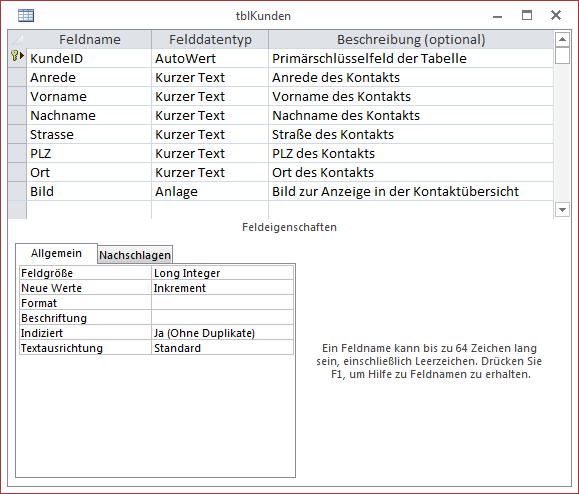Click the empty Beschriftung property field

point(222,318)
